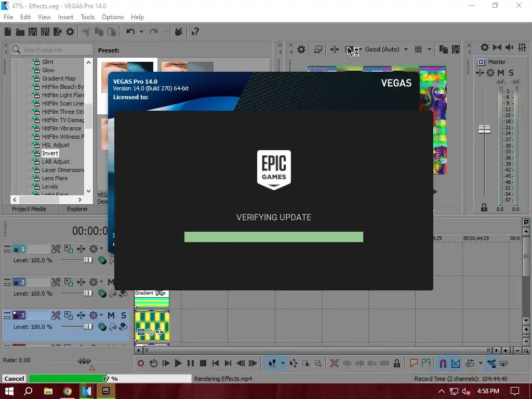
Task: Toggle Mute on track 3
Action: coord(111,315)
